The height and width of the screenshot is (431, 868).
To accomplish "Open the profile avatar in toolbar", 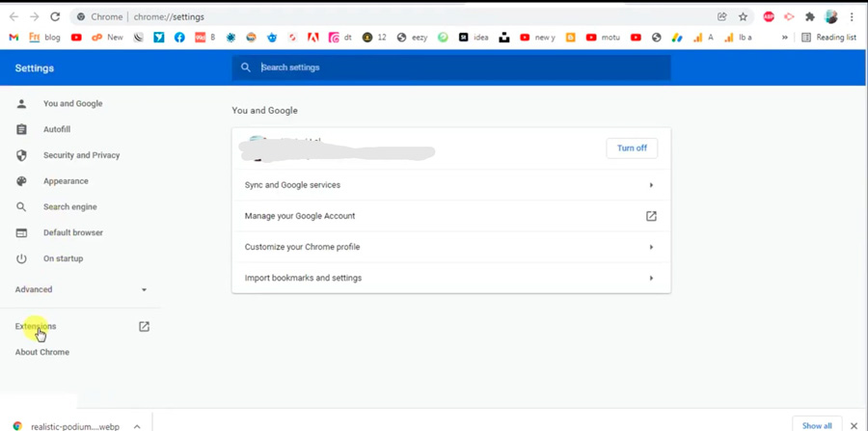I will [x=831, y=17].
